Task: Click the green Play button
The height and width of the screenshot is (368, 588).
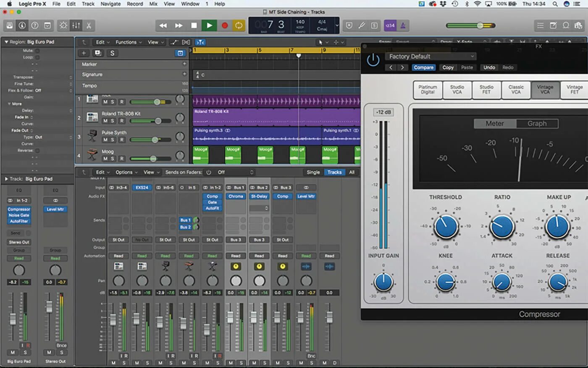Action: (x=209, y=26)
